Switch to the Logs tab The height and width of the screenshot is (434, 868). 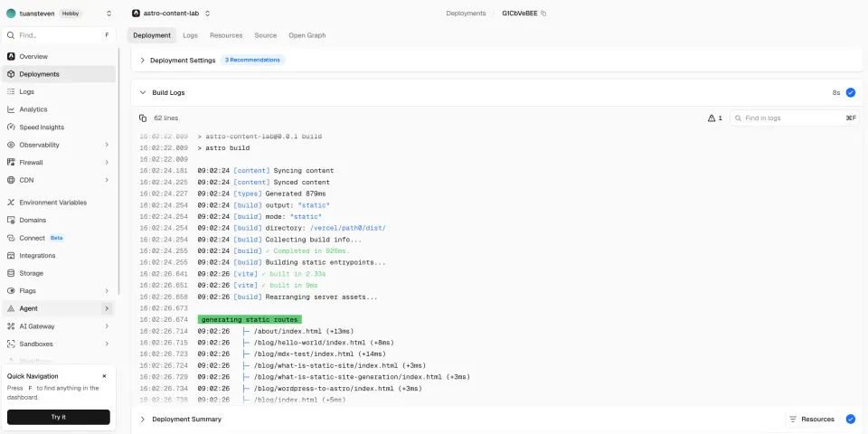tap(191, 35)
